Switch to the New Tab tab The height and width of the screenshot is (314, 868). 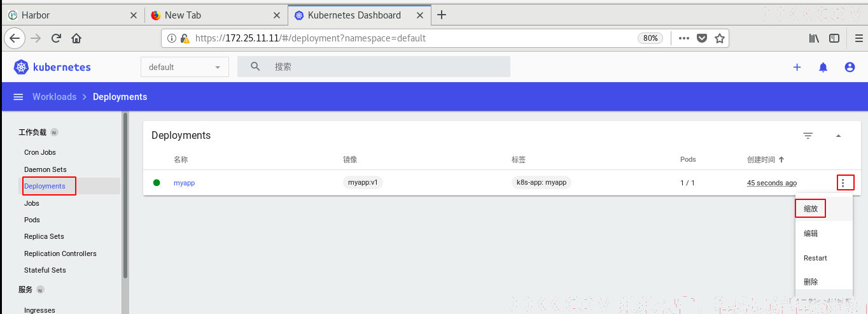(216, 15)
